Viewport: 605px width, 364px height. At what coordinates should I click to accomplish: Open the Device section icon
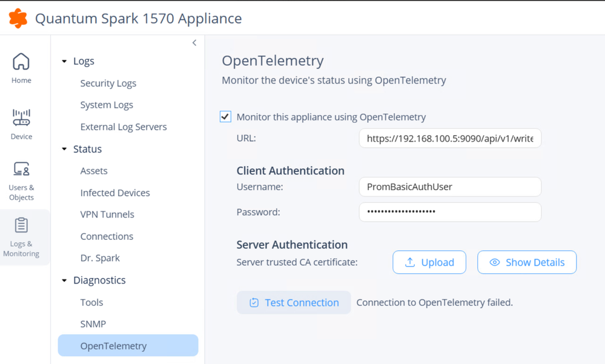(21, 117)
